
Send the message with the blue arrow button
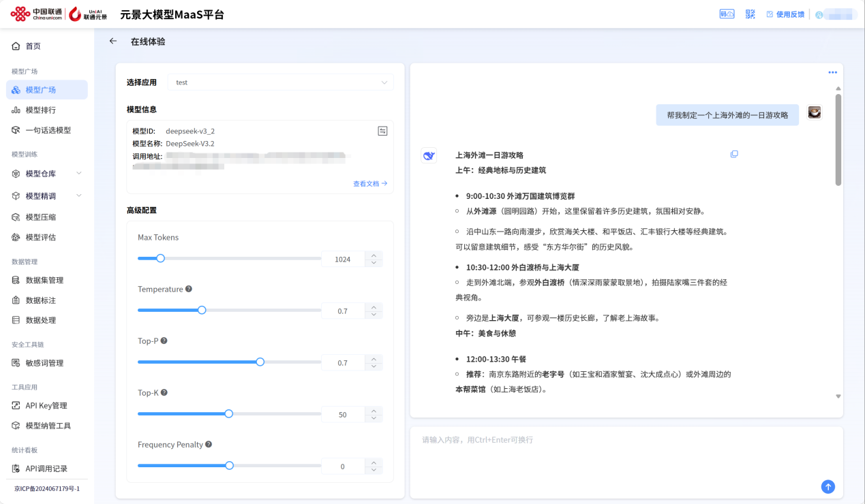[828, 486]
